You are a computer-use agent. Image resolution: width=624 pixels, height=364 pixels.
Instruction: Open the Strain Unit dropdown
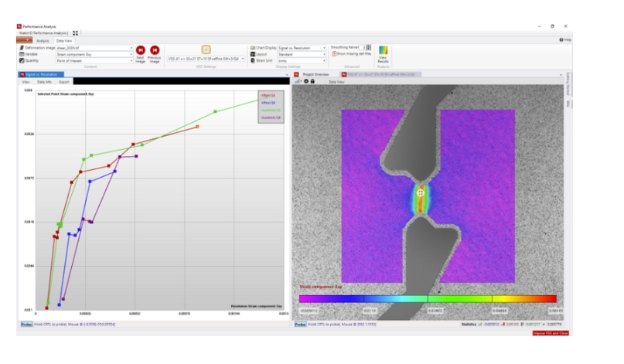coord(324,61)
